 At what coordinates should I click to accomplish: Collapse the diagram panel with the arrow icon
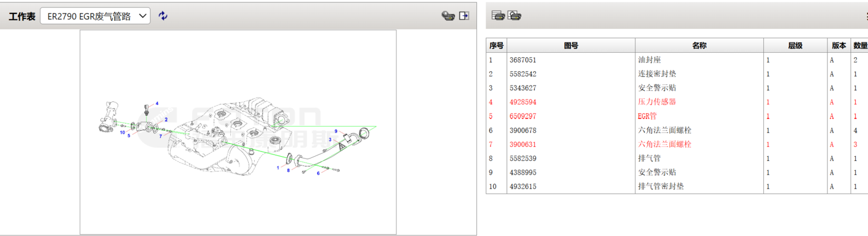(464, 16)
